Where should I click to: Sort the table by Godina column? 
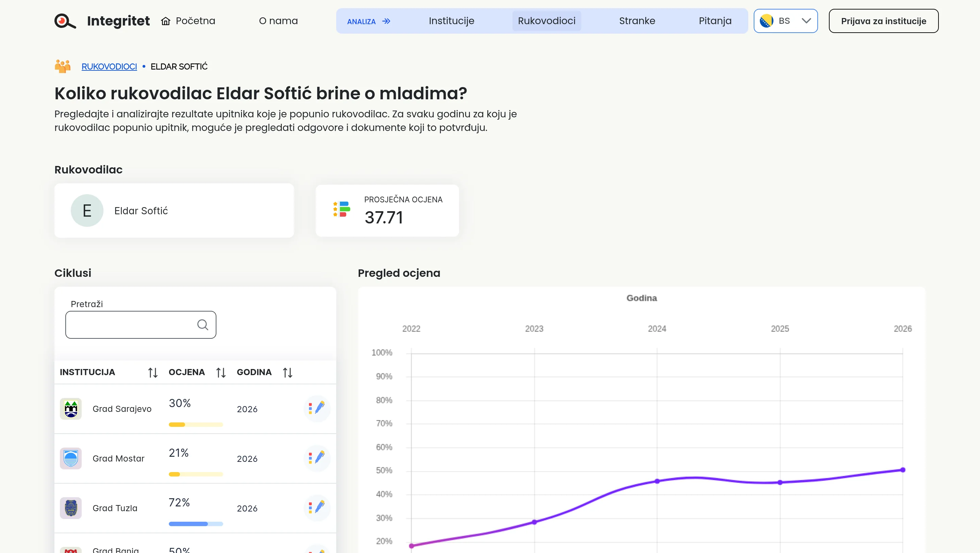[288, 373]
